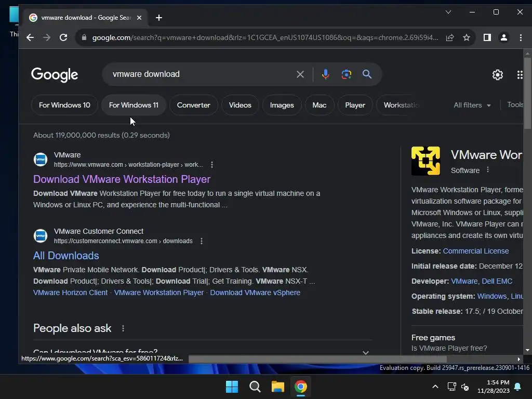Start voice search with microphone

pyautogui.click(x=325, y=74)
